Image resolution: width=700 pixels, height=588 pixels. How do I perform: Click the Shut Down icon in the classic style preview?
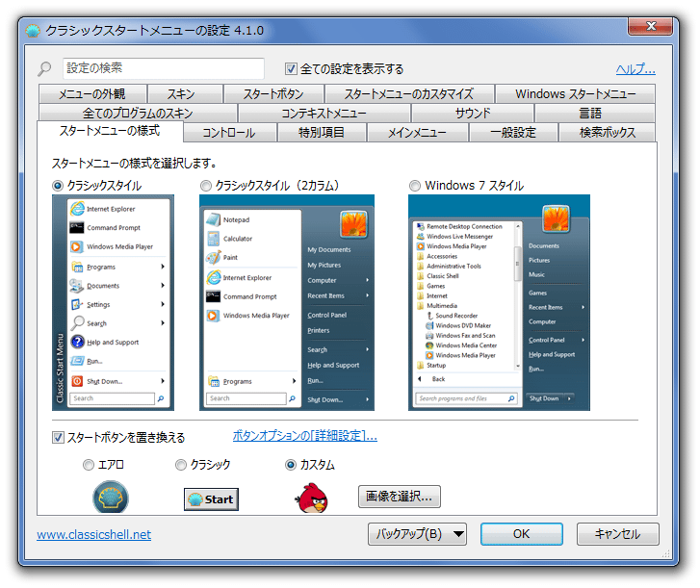tap(77, 381)
